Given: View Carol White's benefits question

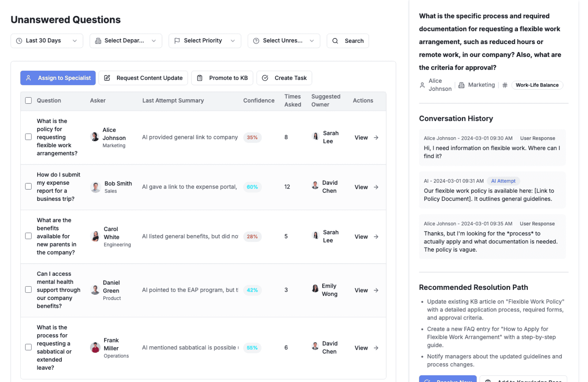Looking at the screenshot, I should (361, 237).
